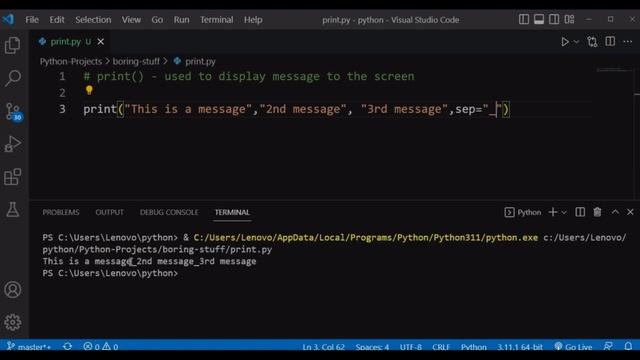Open the View menu
Image resolution: width=640 pixels, height=360 pixels.
pos(131,20)
